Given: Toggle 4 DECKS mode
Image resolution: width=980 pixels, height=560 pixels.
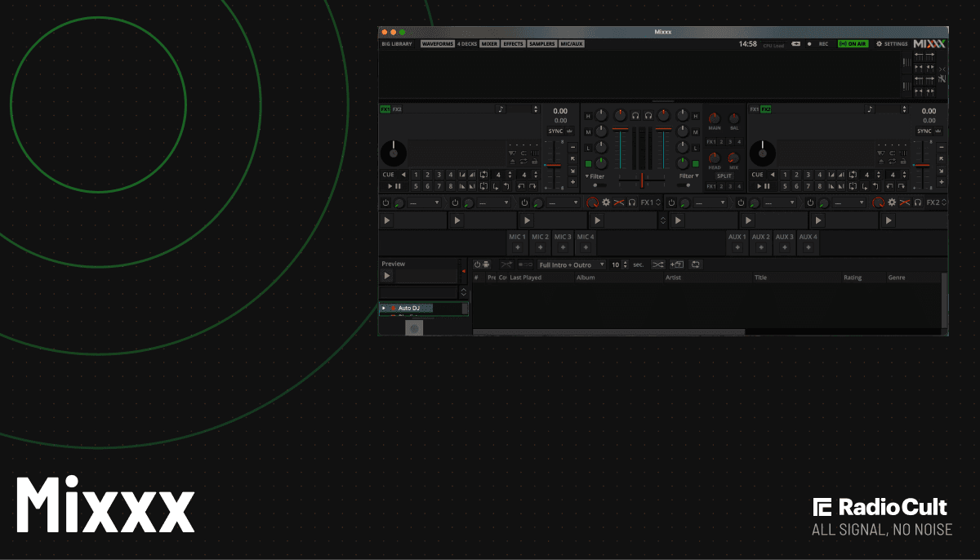Looking at the screenshot, I should coord(467,44).
